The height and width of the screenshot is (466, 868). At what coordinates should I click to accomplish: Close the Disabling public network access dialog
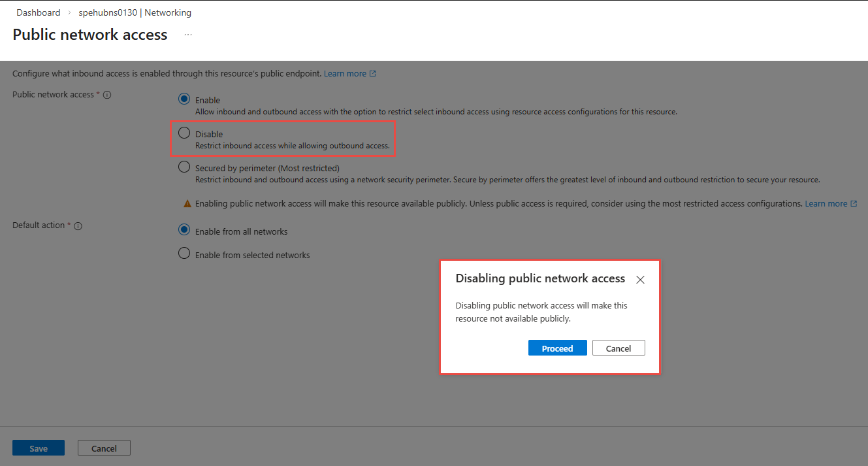click(640, 280)
